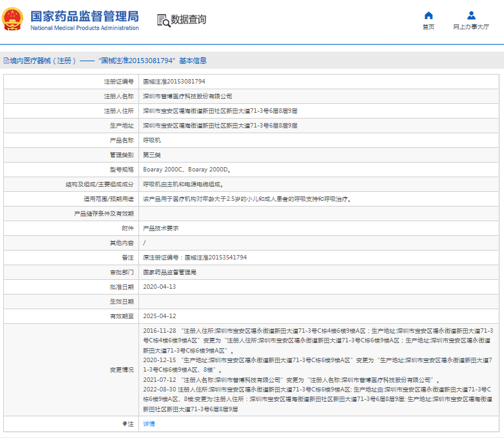Viewport: 504px width, 438px height.
Task: Click the 适用范围/预期用途 description text
Action: [x=247, y=199]
